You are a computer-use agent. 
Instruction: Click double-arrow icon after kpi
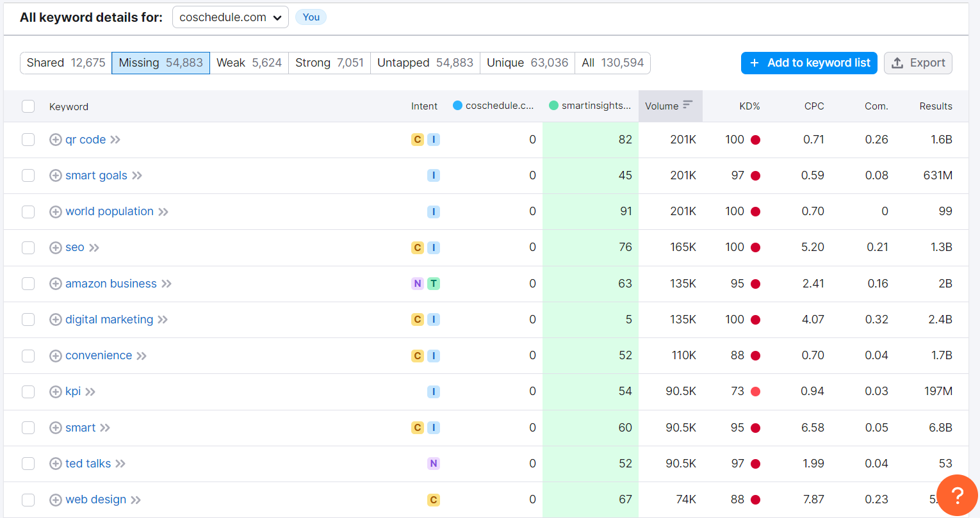[x=90, y=392]
